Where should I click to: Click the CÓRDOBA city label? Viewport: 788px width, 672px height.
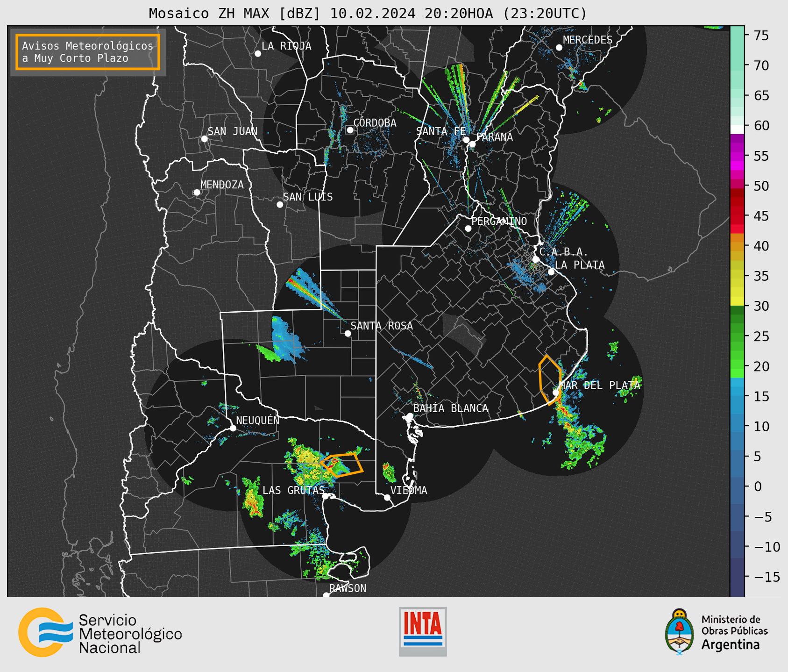click(375, 123)
